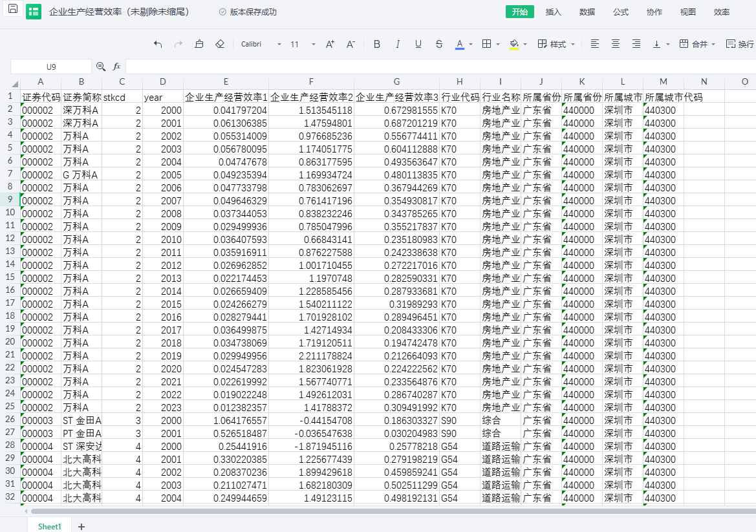Click cell G 万科A in row 7
Screen dimensions: 756x532
tap(81, 175)
